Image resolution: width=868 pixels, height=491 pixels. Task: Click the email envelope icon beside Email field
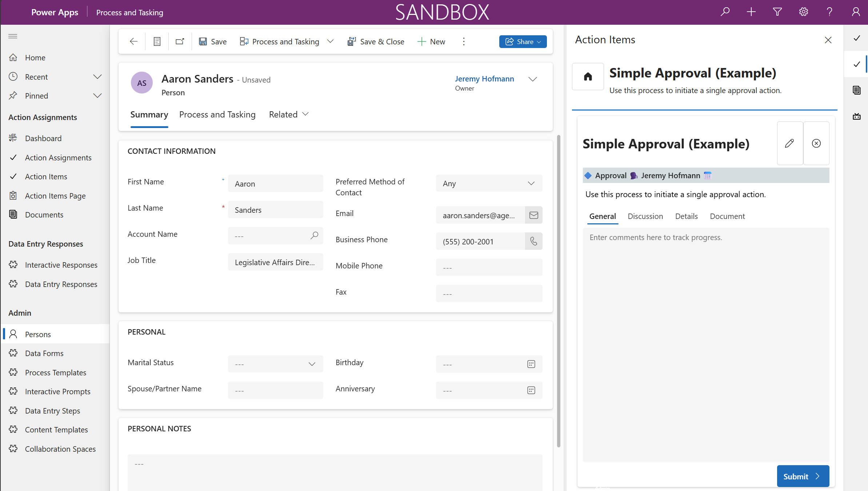pos(533,215)
